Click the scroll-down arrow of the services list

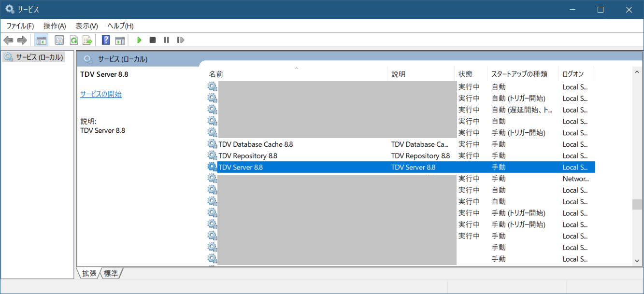tap(638, 261)
